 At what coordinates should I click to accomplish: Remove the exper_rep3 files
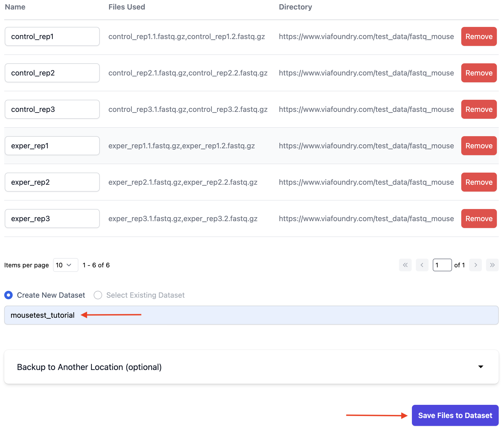(479, 219)
